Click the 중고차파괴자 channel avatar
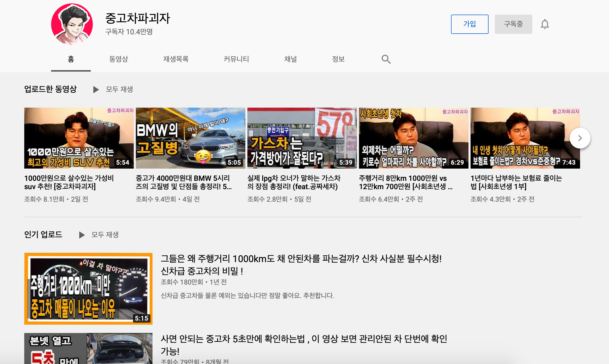The image size is (609, 364). click(72, 24)
